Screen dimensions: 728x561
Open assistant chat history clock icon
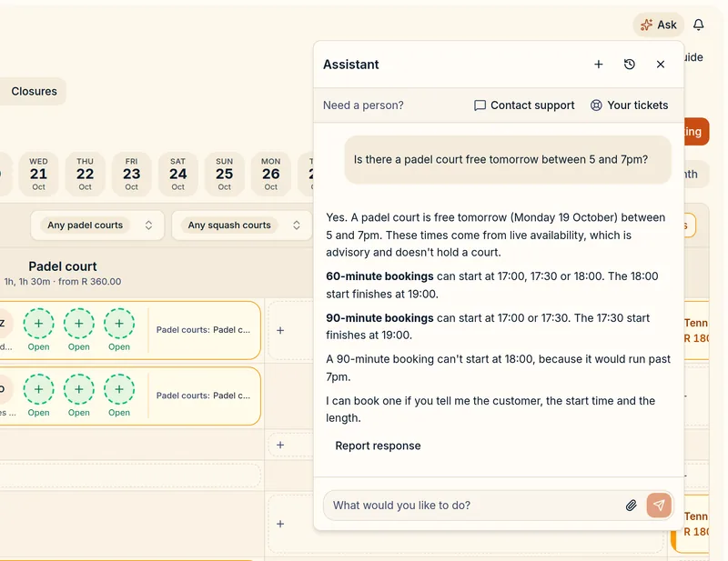click(x=630, y=64)
